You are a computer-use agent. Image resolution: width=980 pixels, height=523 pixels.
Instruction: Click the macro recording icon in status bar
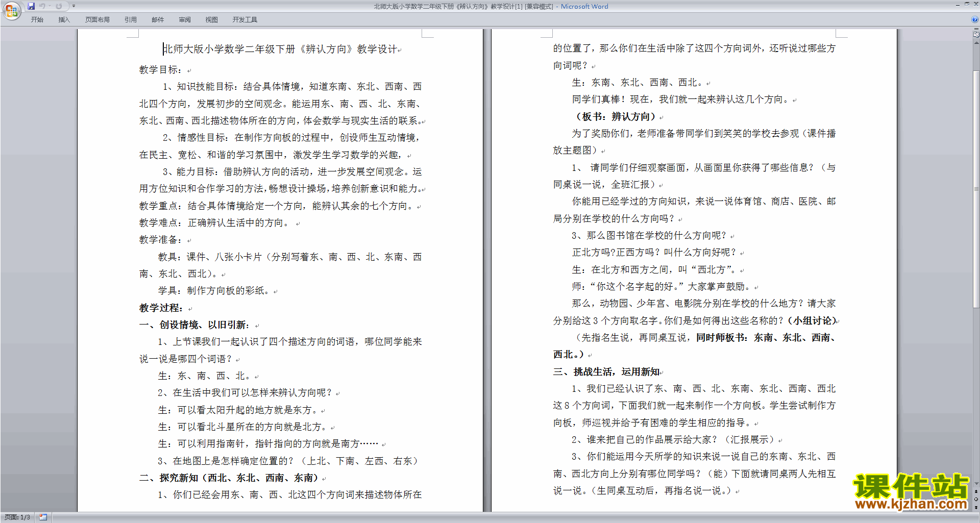[x=43, y=517]
